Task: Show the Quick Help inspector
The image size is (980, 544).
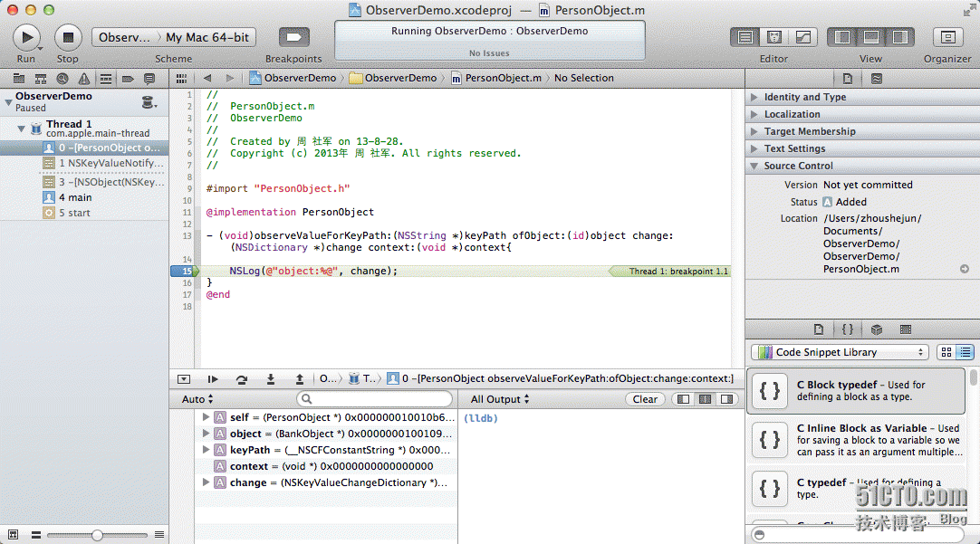Action: 876,79
